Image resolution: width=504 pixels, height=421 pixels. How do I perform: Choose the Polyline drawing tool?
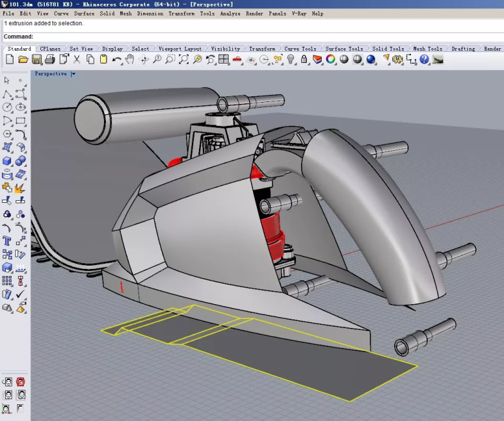tap(7, 94)
